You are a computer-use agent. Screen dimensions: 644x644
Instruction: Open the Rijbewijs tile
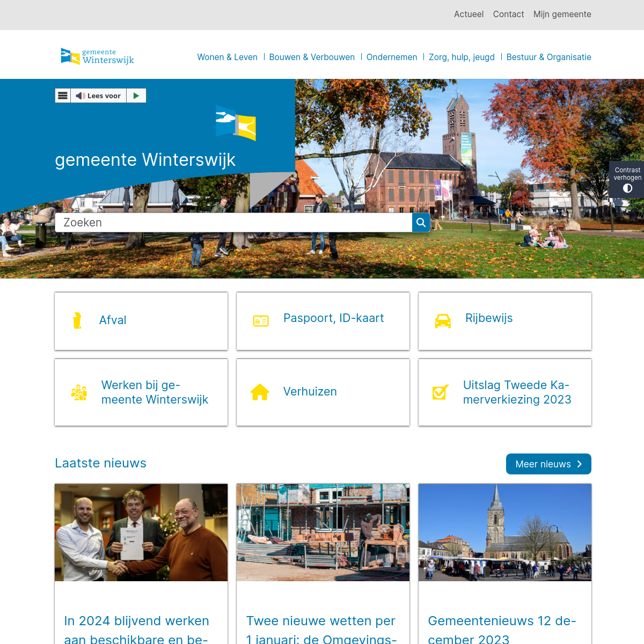pos(505,321)
